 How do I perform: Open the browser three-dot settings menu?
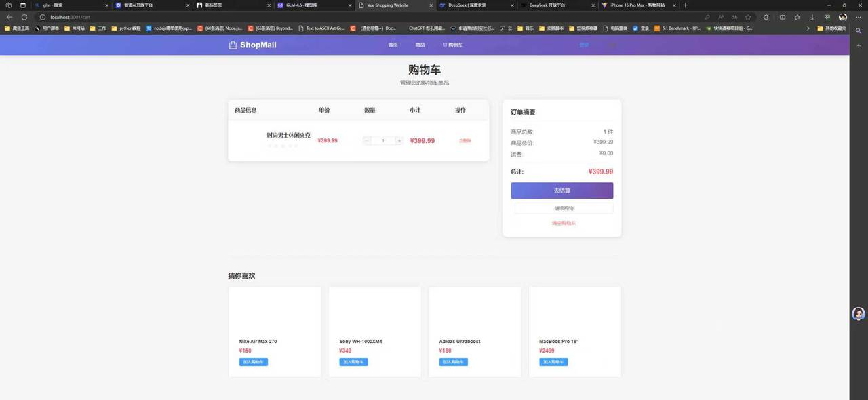859,17
